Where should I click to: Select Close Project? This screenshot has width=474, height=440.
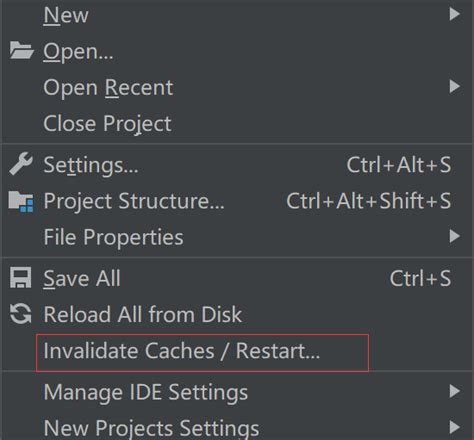(x=237, y=123)
